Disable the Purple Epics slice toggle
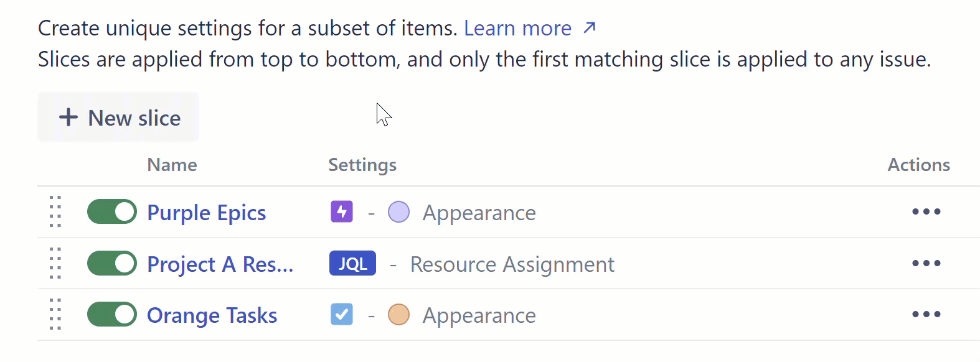The image size is (980, 362). pos(112,211)
